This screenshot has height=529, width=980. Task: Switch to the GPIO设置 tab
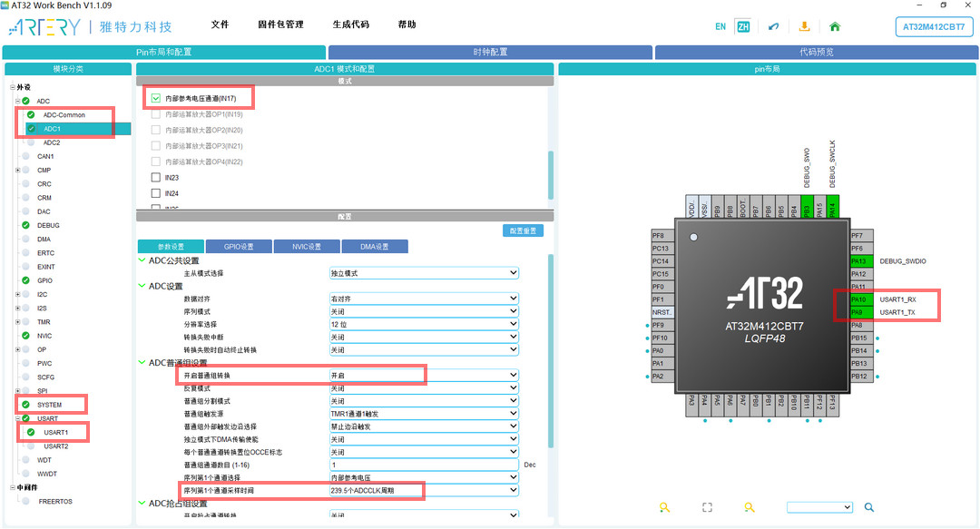pyautogui.click(x=239, y=247)
